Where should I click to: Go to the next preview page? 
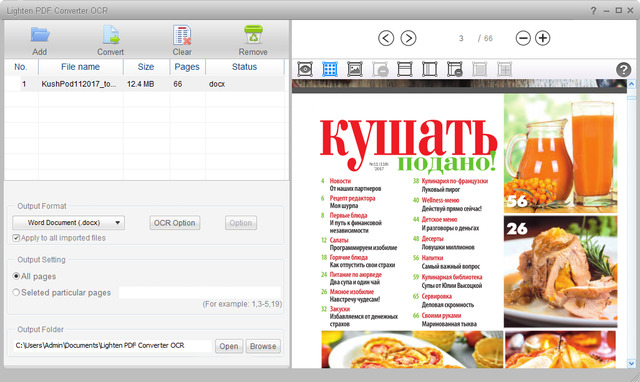[x=408, y=38]
